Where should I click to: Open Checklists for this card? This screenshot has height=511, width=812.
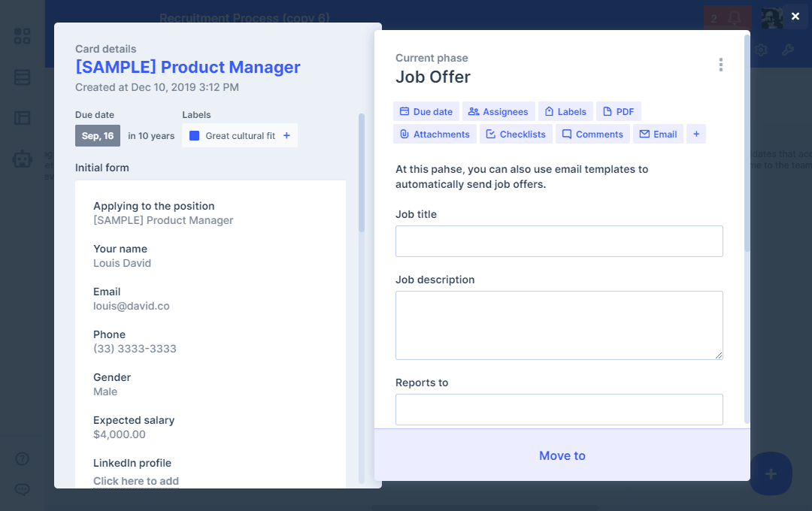pyautogui.click(x=516, y=134)
